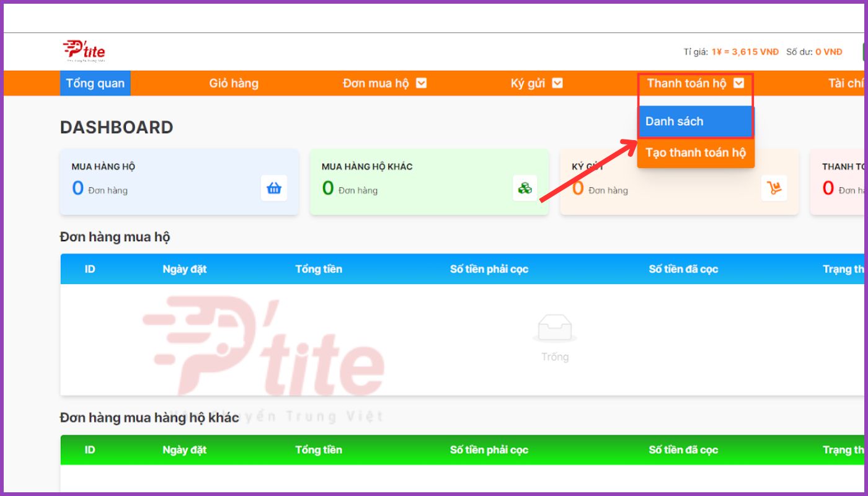
Task: Click Số tiền phải cọc header in blue table
Action: point(489,269)
